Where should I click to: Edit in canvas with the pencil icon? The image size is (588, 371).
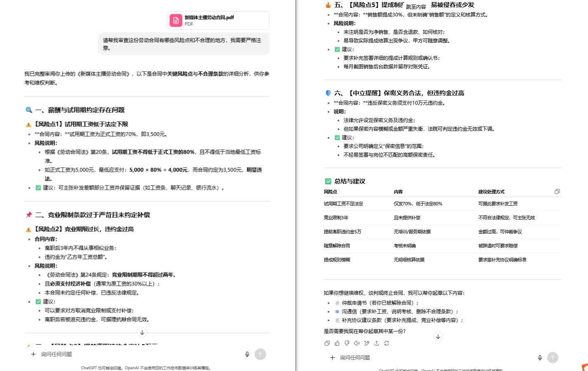[x=367, y=343]
